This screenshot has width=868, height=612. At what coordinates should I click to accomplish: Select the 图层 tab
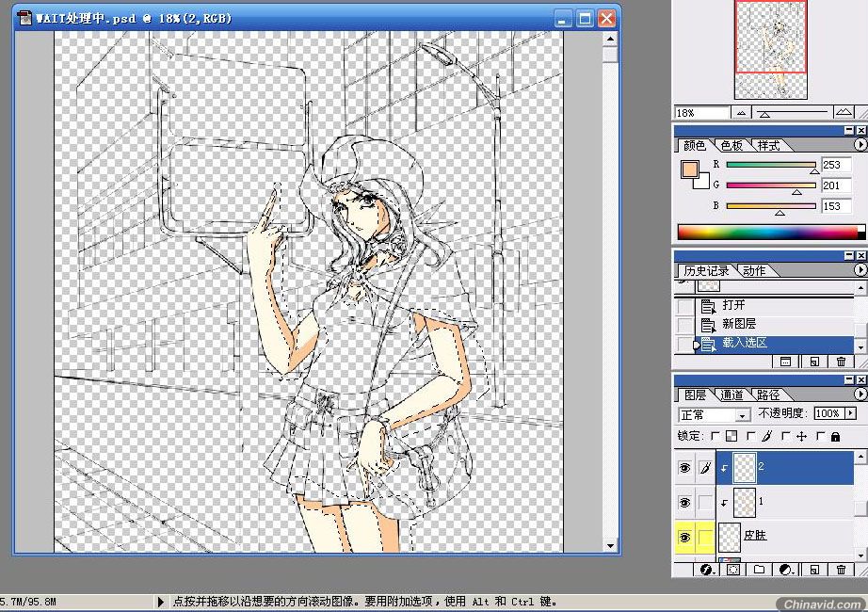(x=694, y=395)
